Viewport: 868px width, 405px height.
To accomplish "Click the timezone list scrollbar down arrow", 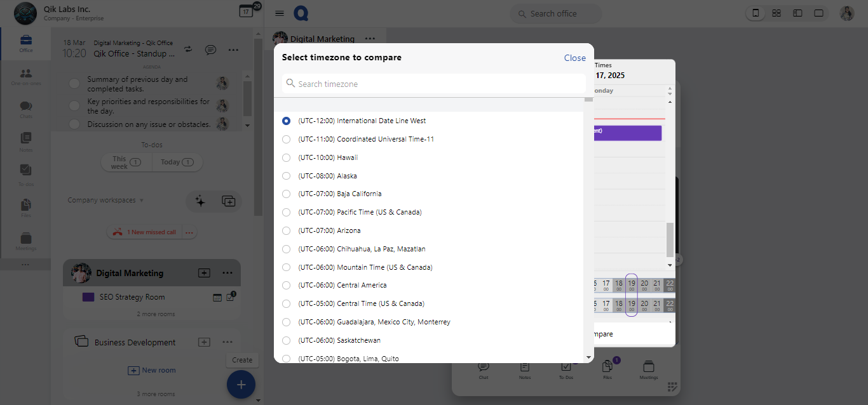I will [588, 358].
